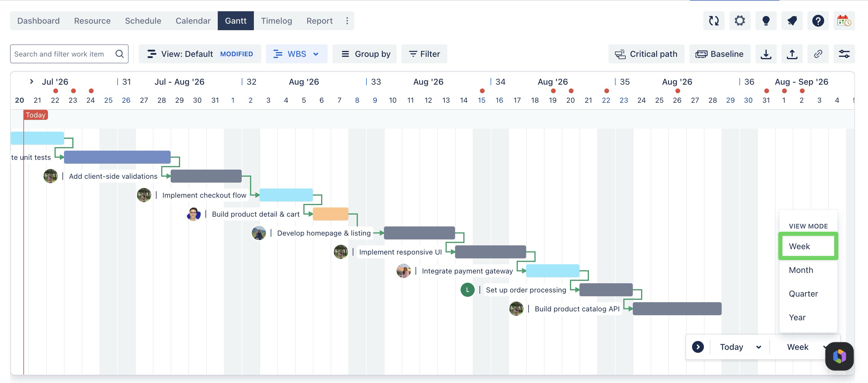Viewport: 868px width, 383px height.
Task: Open settings gear icon
Action: (x=740, y=21)
